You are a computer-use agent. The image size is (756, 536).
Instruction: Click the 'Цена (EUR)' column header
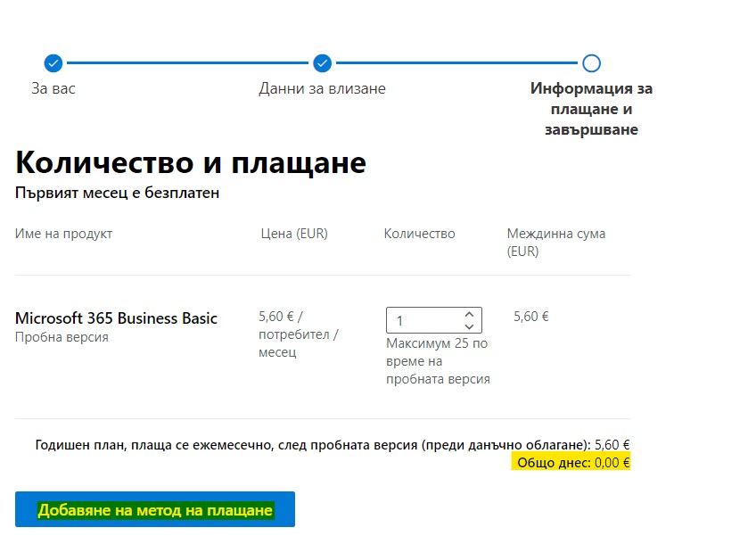(293, 234)
